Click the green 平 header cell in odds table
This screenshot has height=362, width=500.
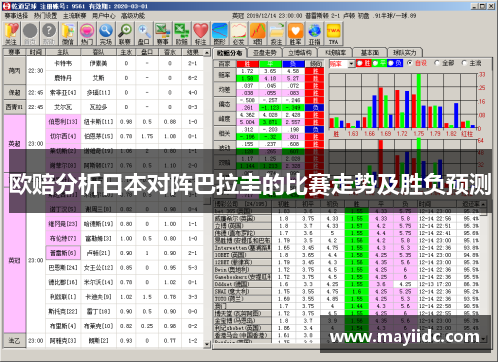click(x=270, y=64)
